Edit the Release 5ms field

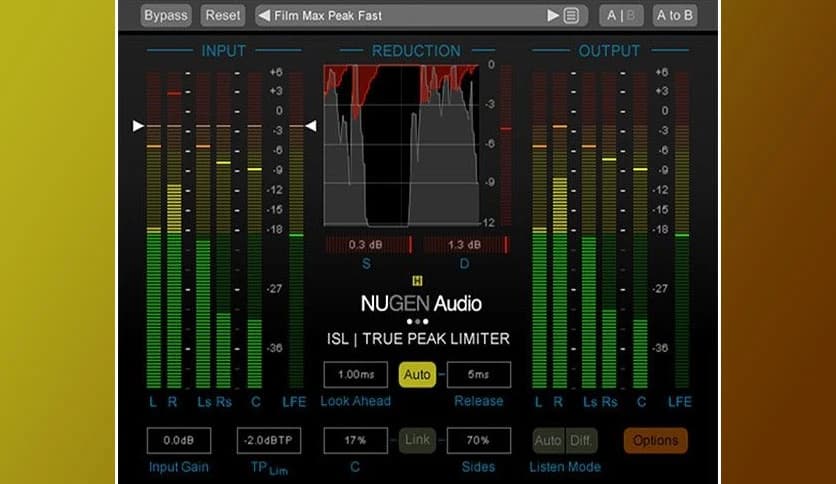click(479, 375)
